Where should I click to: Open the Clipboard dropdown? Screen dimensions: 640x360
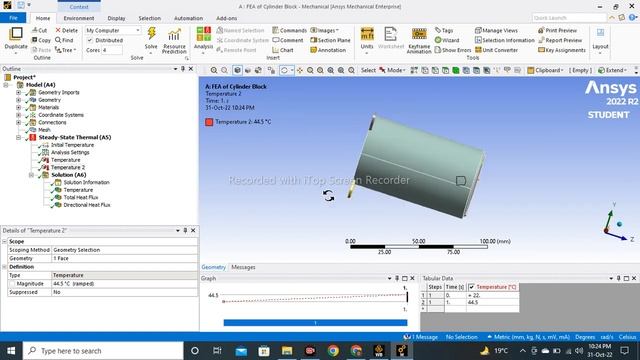coord(545,70)
